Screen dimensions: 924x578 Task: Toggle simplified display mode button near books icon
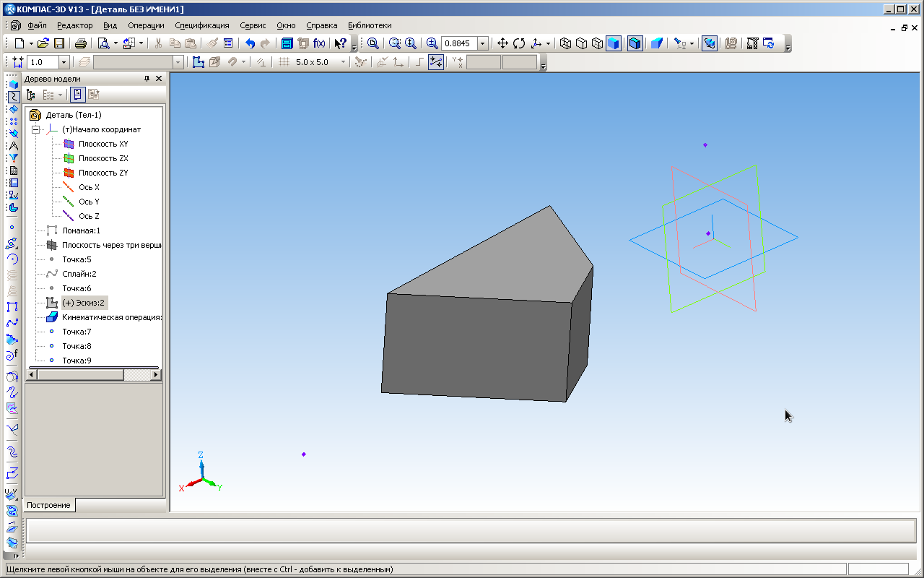710,43
